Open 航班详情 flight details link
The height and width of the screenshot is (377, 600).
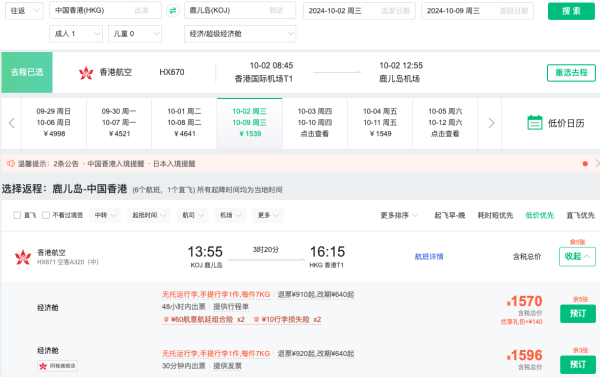pos(429,256)
